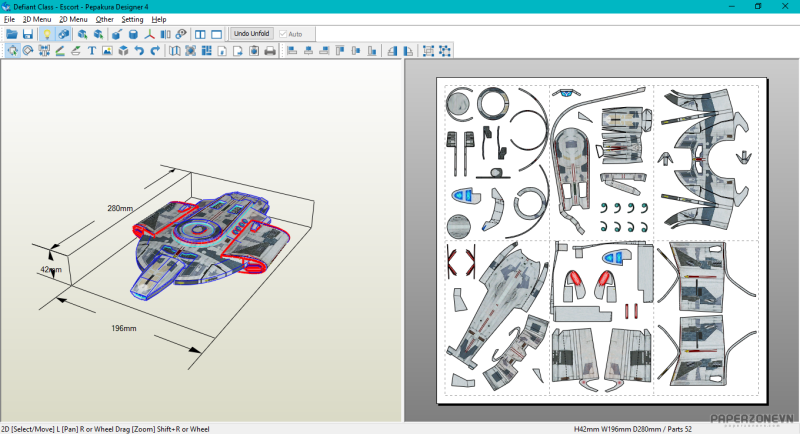Toggle the light bulb lighting icon

coord(46,34)
